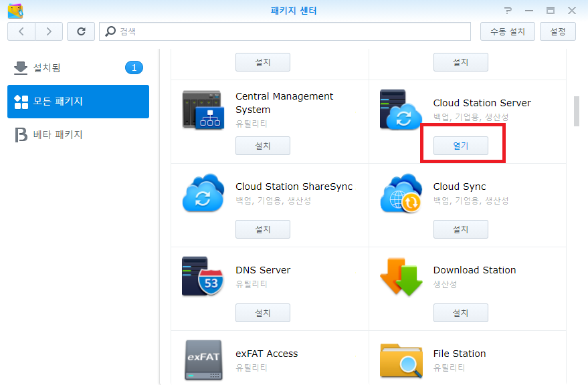
Task: Click the vertical scrollbar thumb
Action: tap(577, 112)
